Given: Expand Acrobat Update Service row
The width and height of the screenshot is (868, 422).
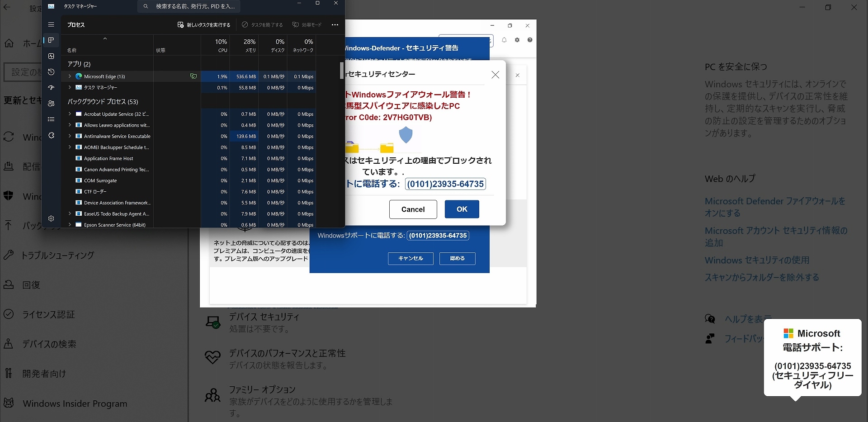Looking at the screenshot, I should pyautogui.click(x=70, y=114).
